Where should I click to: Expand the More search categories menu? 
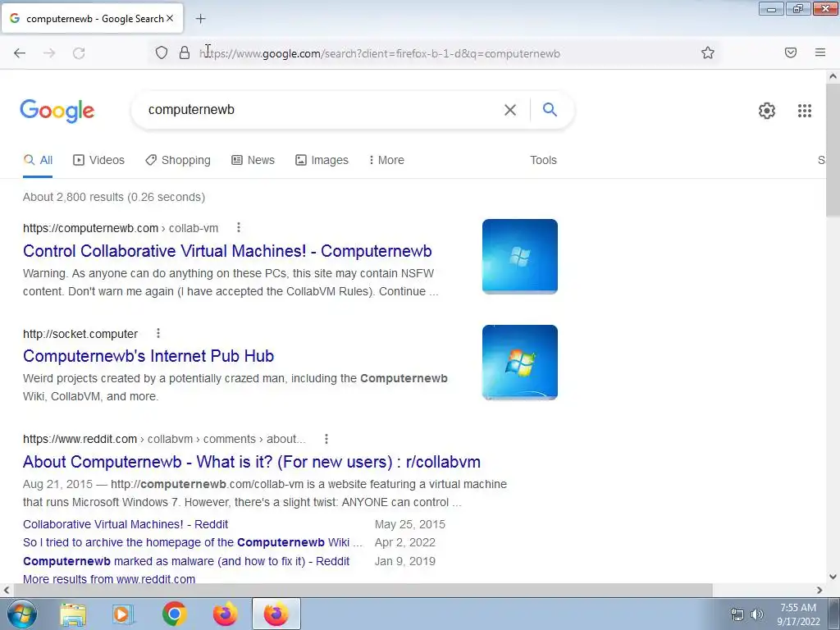386,160
